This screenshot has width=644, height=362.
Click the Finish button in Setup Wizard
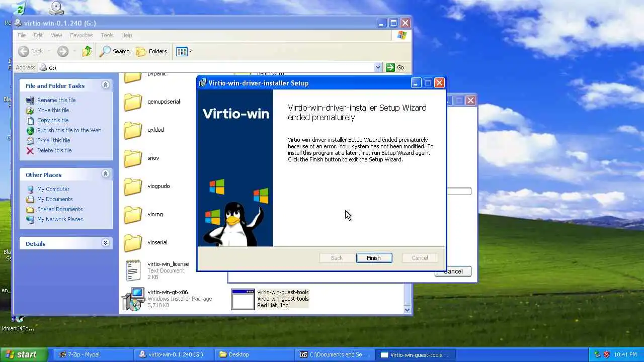(x=374, y=258)
